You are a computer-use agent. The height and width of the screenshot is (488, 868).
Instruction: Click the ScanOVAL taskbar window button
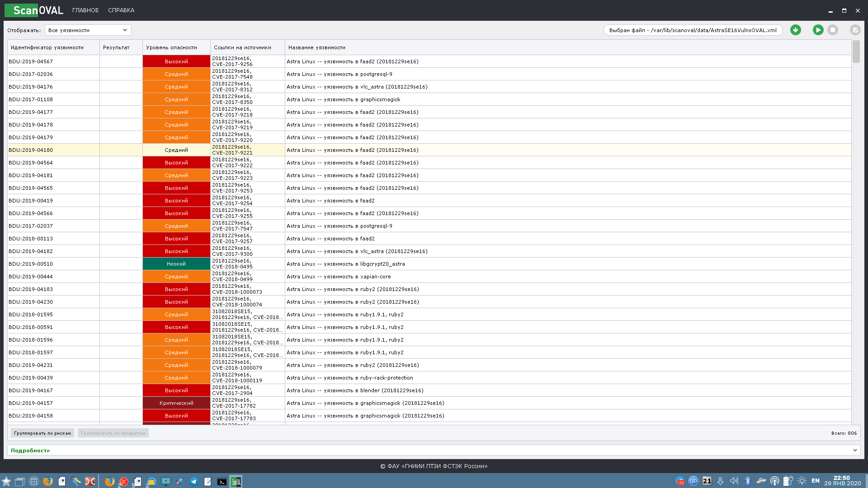[236, 482]
